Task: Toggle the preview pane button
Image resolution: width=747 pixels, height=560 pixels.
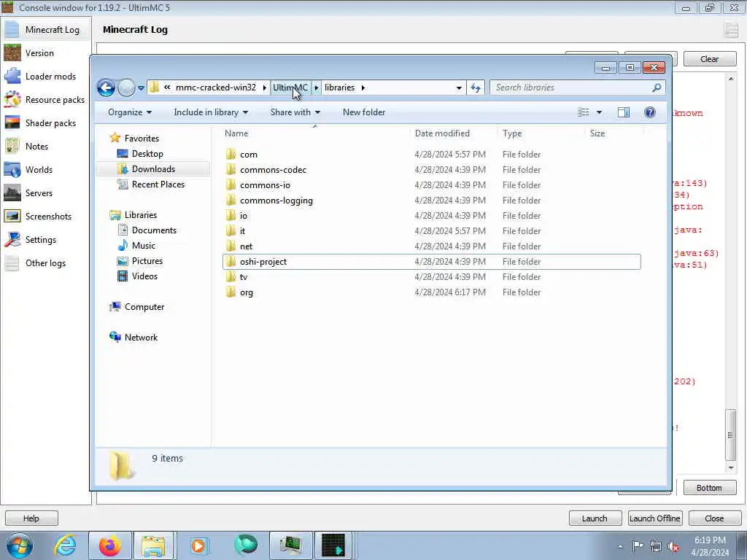Action: (623, 112)
